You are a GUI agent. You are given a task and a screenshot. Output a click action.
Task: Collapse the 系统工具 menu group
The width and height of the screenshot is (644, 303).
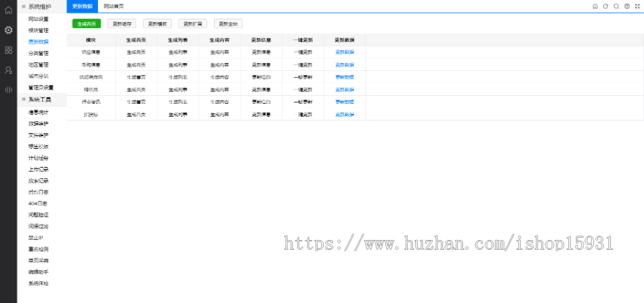pos(42,100)
